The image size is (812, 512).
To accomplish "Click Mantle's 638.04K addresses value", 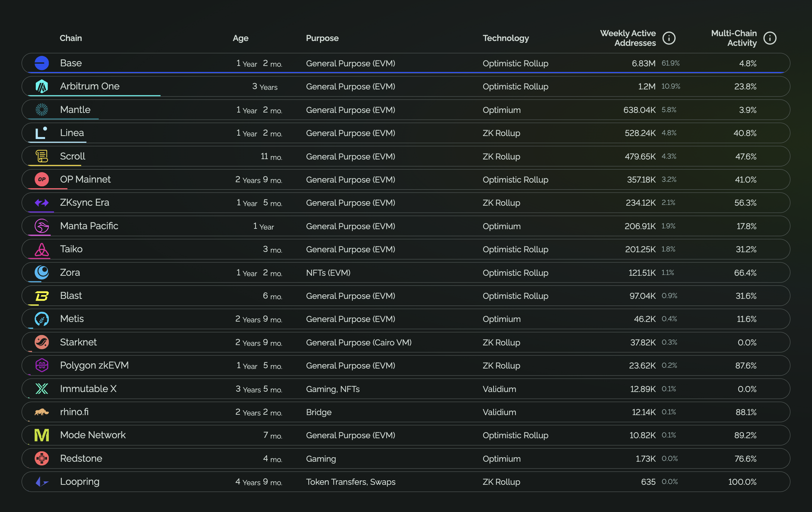I will pyautogui.click(x=640, y=110).
